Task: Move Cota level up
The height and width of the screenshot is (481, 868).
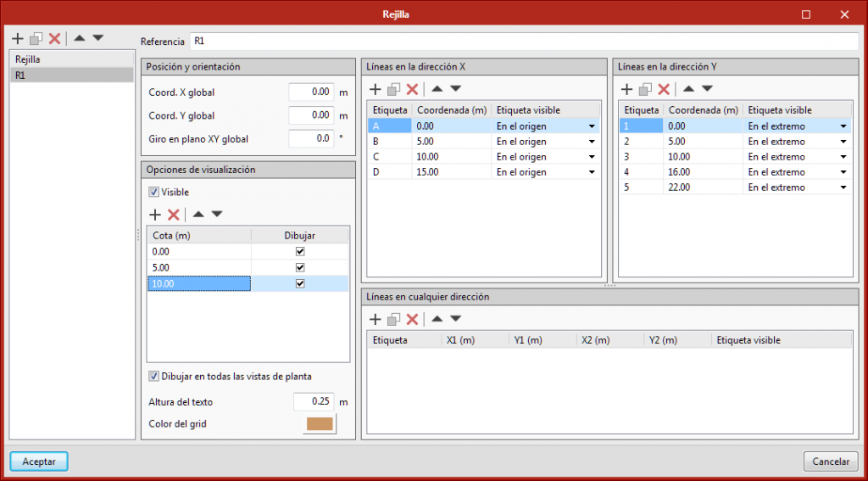Action: pos(198,215)
